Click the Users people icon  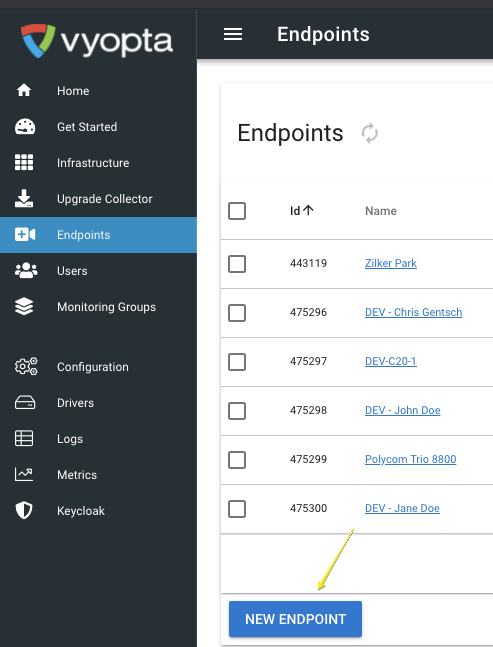click(26, 271)
